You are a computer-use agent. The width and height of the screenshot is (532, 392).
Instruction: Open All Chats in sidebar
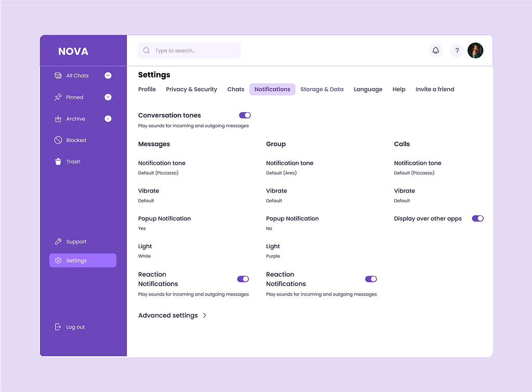(83, 76)
